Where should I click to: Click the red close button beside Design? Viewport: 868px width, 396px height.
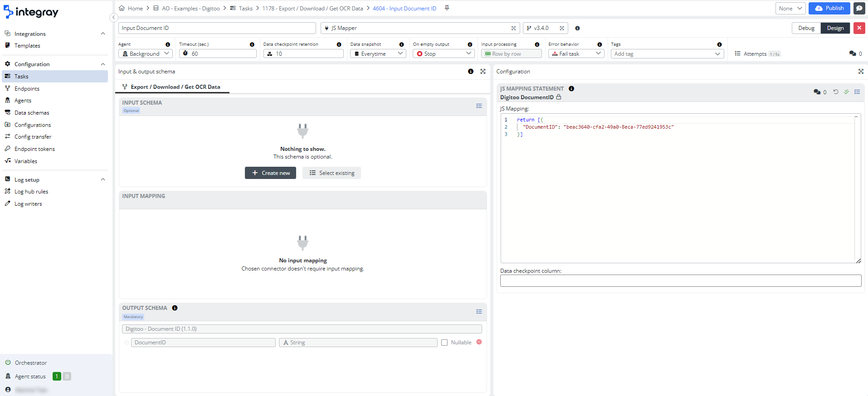click(x=859, y=28)
